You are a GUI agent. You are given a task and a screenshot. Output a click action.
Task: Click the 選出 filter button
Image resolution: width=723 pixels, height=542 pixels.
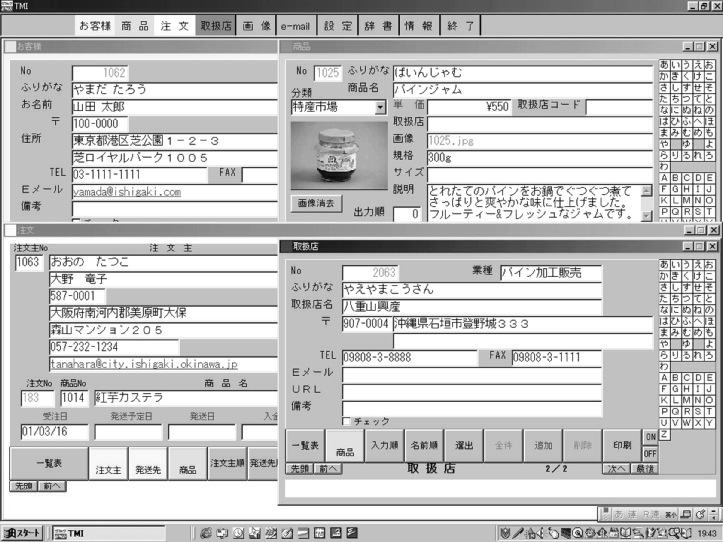[463, 445]
